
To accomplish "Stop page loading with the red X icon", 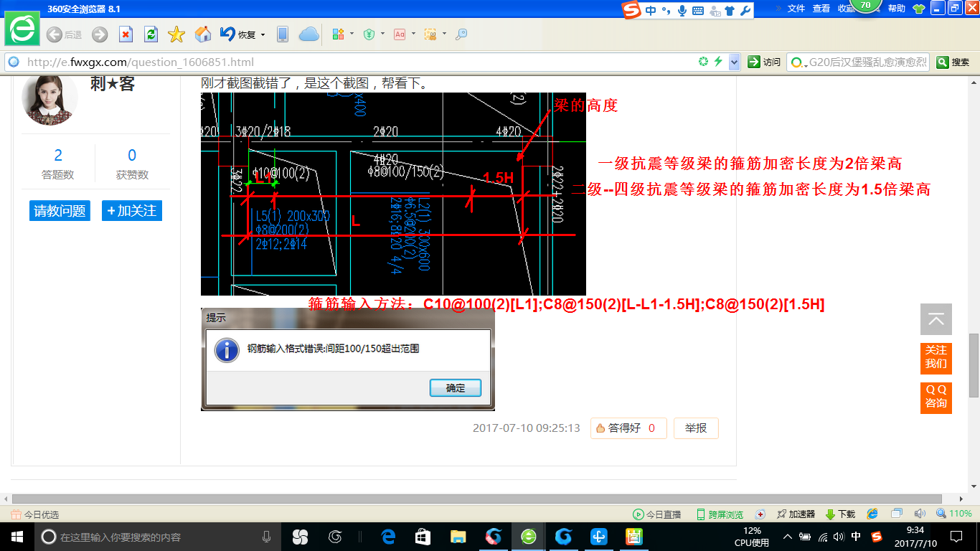I will click(x=126, y=34).
